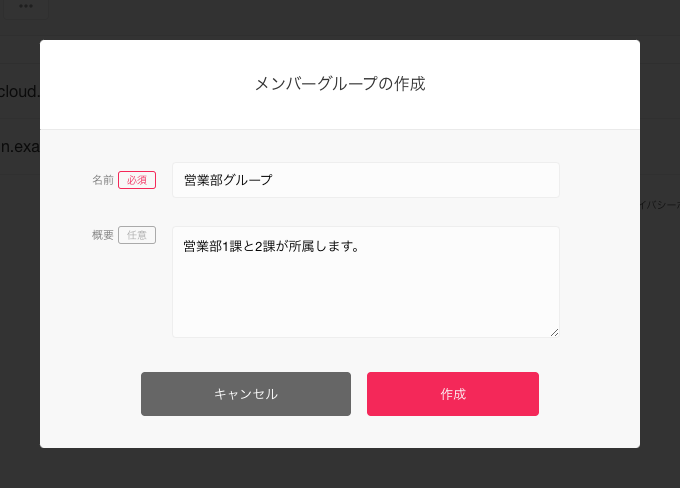This screenshot has width=680, height=488.
Task: Click the textarea resize handle corner
Action: pyautogui.click(x=554, y=332)
